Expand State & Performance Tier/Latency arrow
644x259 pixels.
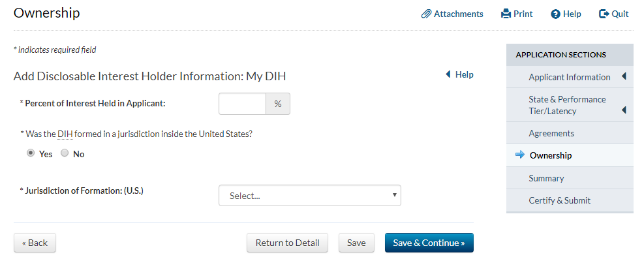(624, 110)
